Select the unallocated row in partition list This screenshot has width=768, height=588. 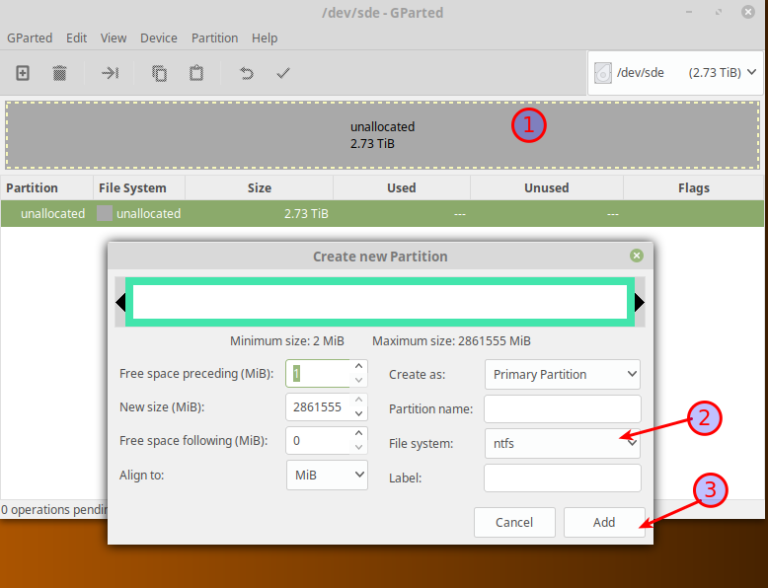click(x=382, y=214)
